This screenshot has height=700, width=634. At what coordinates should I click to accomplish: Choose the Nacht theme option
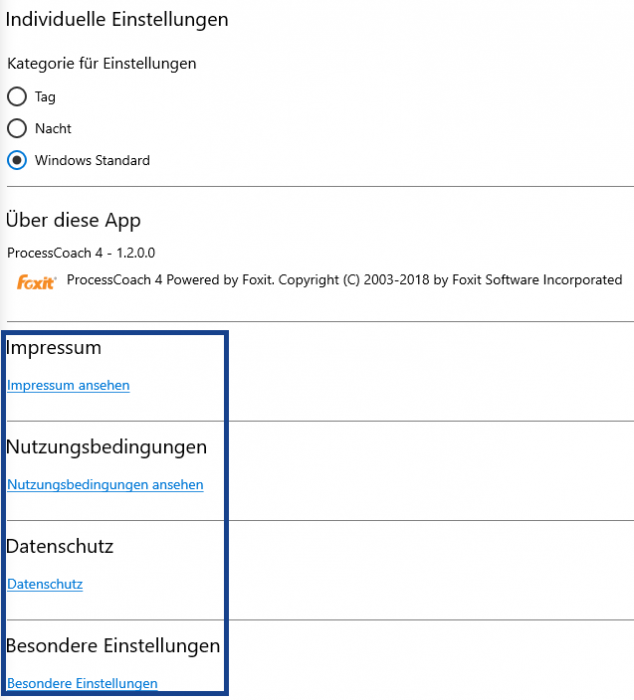coord(17,128)
